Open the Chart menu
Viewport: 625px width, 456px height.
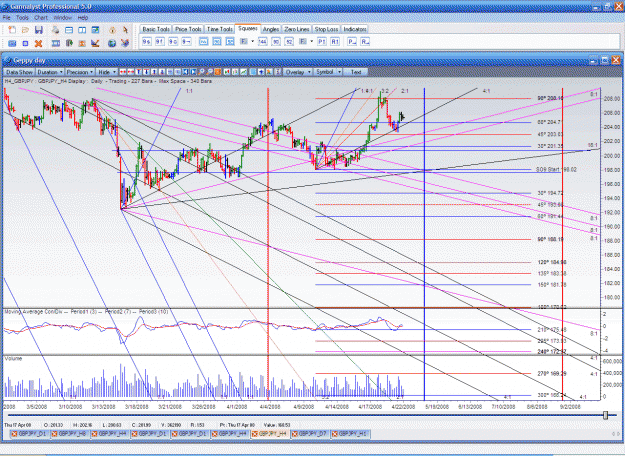click(x=41, y=18)
